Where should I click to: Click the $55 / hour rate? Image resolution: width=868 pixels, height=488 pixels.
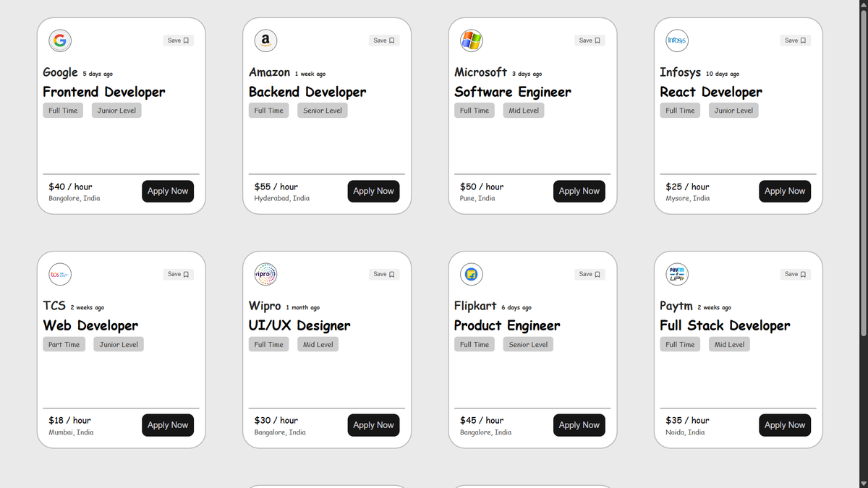coord(276,187)
